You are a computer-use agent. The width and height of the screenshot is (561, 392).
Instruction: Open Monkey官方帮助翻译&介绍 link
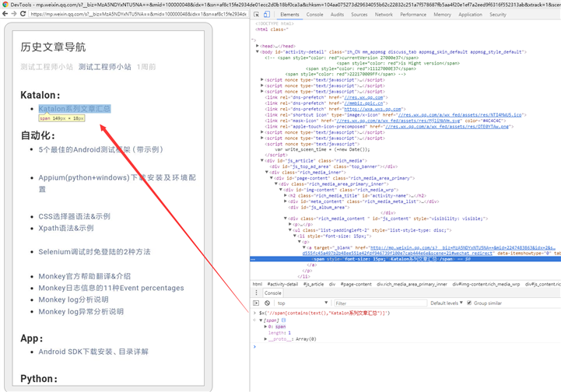[85, 276]
